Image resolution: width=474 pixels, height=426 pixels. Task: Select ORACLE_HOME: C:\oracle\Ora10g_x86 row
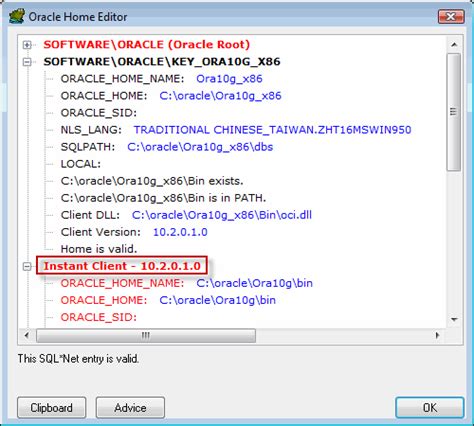pyautogui.click(x=171, y=96)
